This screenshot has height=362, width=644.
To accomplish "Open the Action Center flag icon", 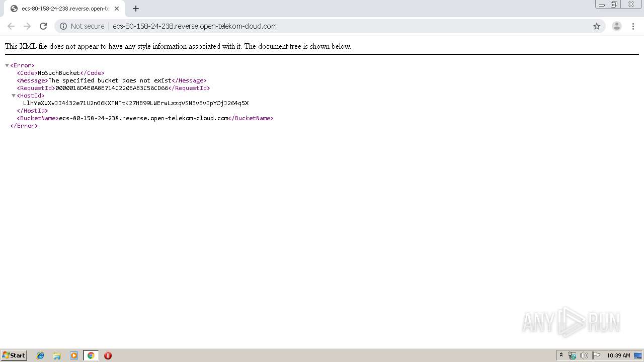I will [x=596, y=355].
